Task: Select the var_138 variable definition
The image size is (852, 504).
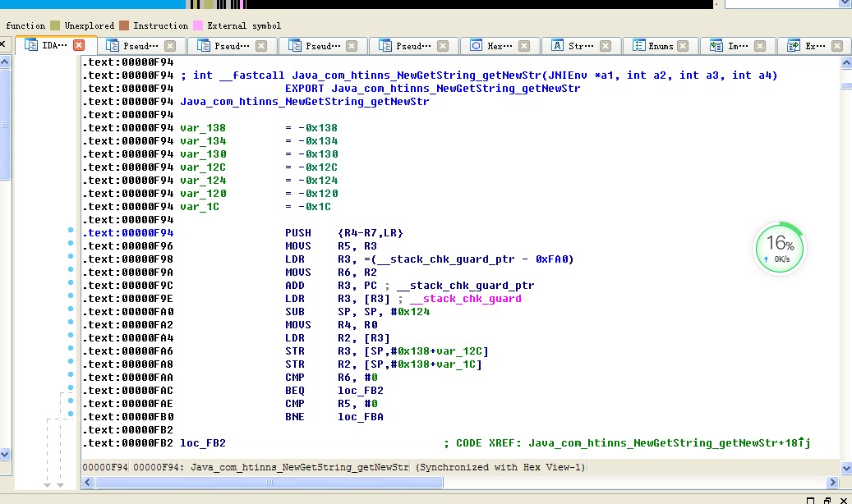Action: tap(203, 128)
